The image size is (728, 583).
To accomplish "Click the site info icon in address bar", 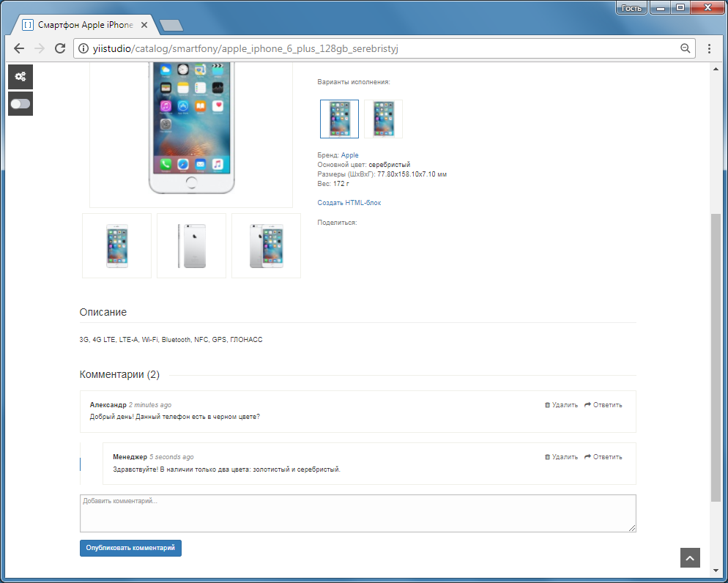I will (83, 48).
